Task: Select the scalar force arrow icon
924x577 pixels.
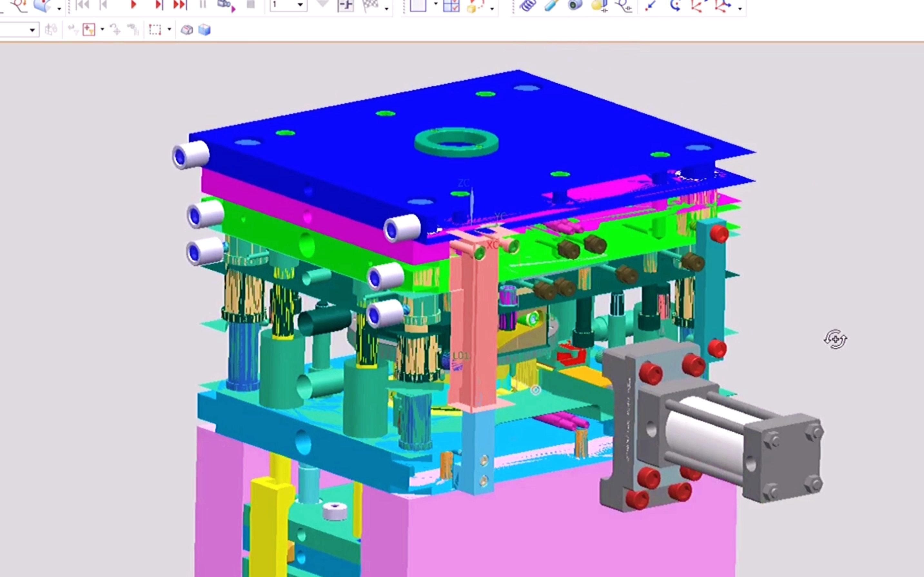Action: (650, 5)
